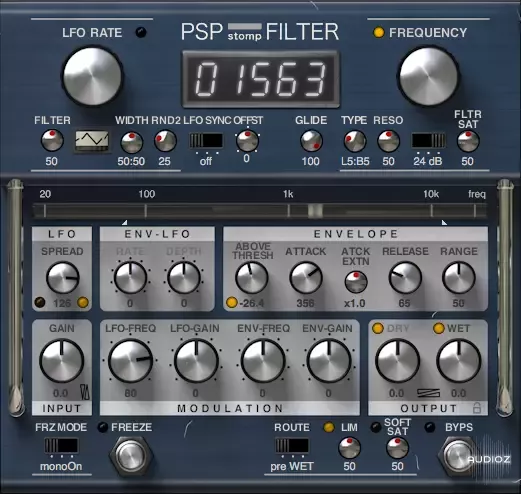
Task: Click the envelope RELEASE knob
Action: pos(405,278)
